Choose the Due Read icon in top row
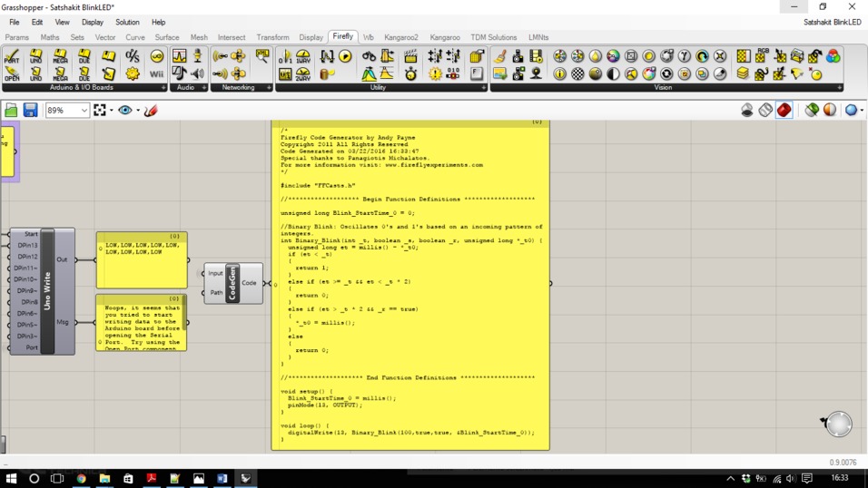The width and height of the screenshot is (868, 488). click(x=84, y=56)
